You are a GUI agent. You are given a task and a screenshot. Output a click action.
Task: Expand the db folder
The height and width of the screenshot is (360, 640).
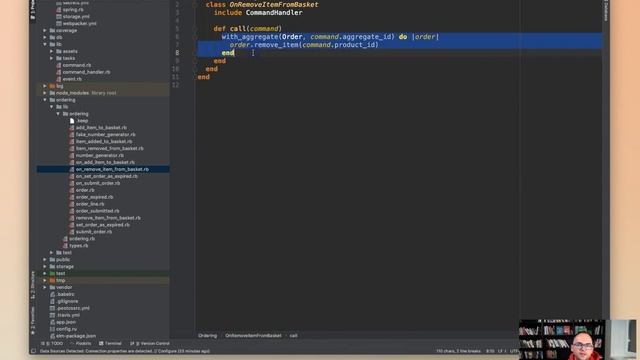pos(45,37)
